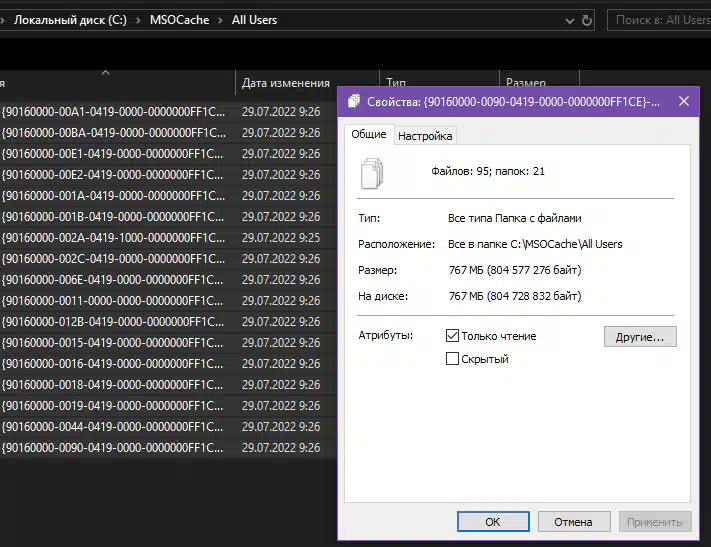Confirm with OK button

tap(493, 522)
